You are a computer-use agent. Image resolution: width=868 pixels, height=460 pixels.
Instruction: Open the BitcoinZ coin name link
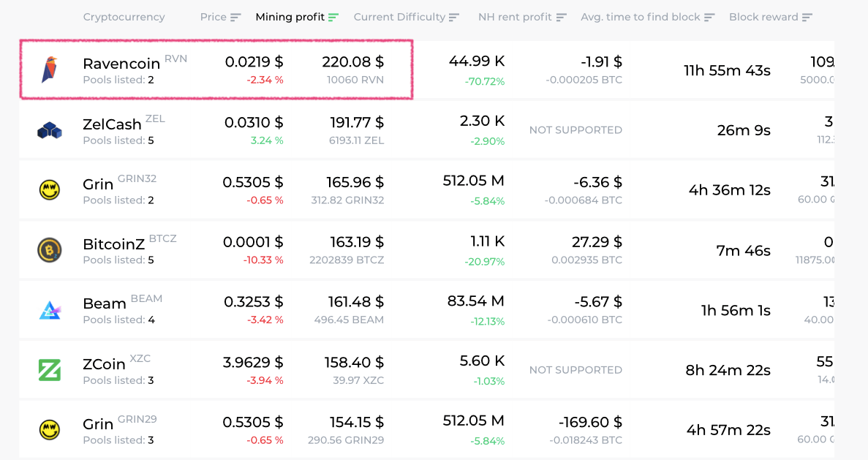113,244
